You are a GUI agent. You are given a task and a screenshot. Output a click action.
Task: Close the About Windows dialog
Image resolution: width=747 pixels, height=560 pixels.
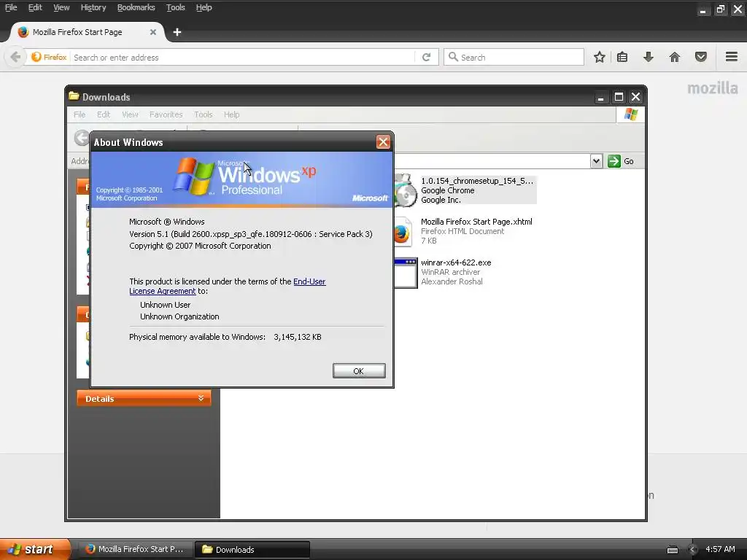pos(383,142)
